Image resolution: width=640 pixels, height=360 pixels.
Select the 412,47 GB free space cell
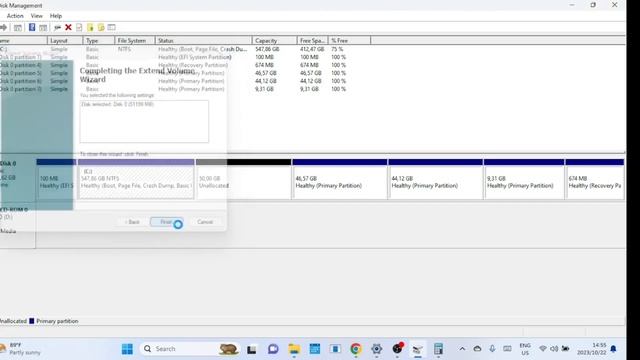(312, 49)
